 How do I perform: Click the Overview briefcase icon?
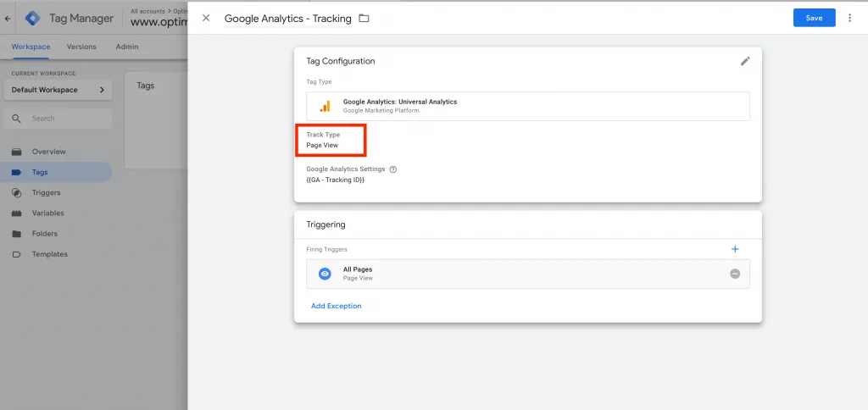click(x=17, y=152)
